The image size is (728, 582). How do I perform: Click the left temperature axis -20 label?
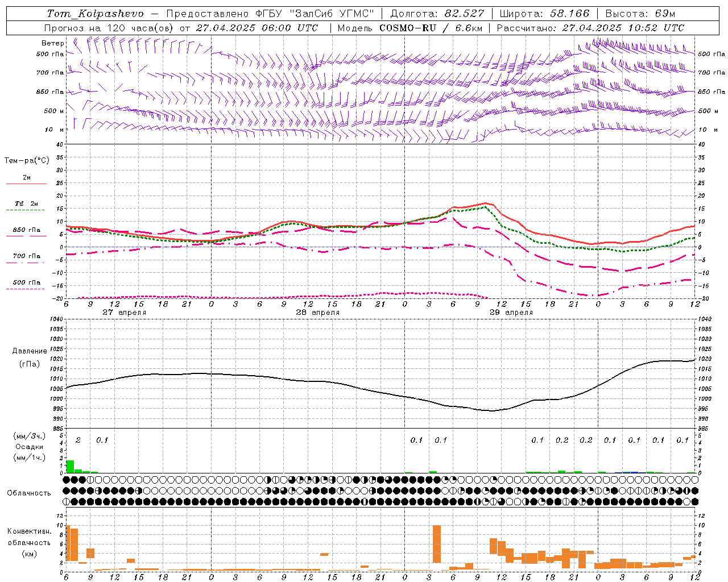pyautogui.click(x=59, y=298)
